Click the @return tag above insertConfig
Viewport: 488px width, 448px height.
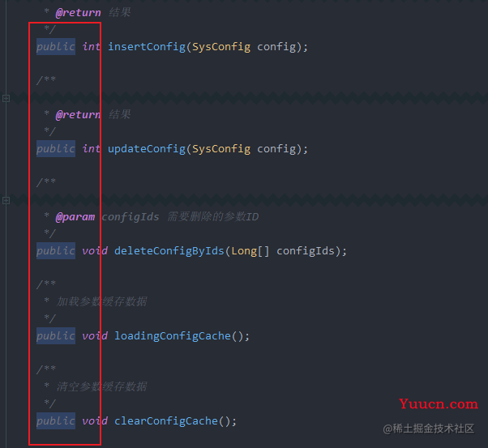pyautogui.click(x=78, y=13)
